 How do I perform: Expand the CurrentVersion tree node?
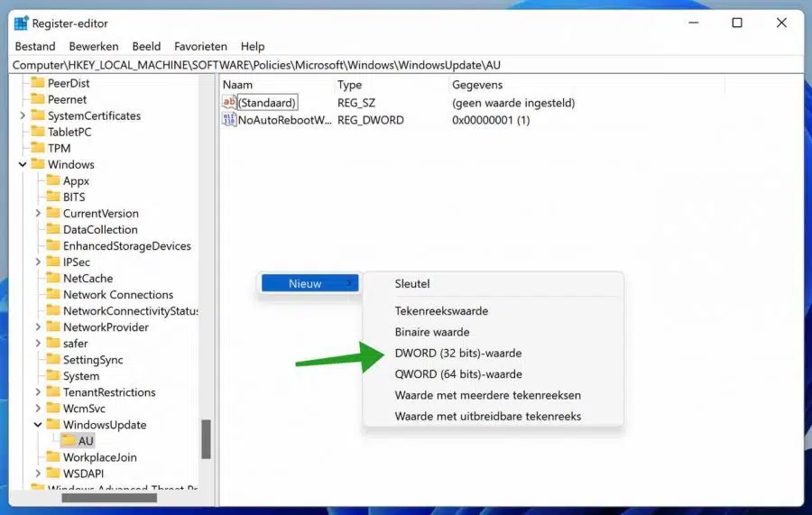pyautogui.click(x=38, y=213)
